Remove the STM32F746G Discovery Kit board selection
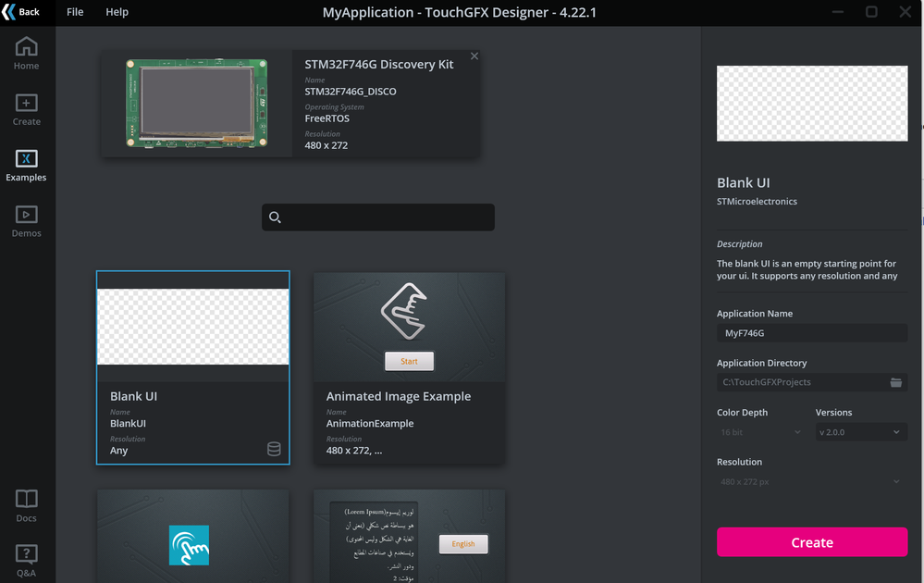 click(x=474, y=56)
